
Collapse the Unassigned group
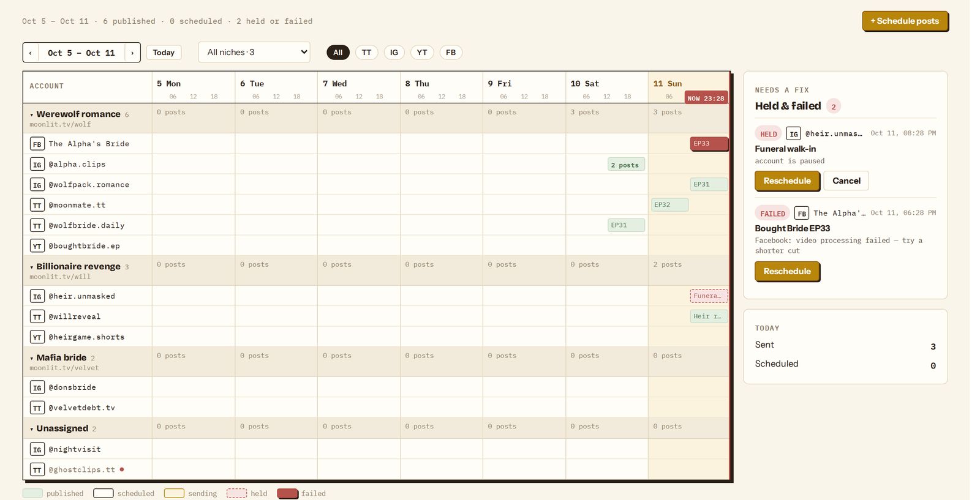click(x=32, y=428)
